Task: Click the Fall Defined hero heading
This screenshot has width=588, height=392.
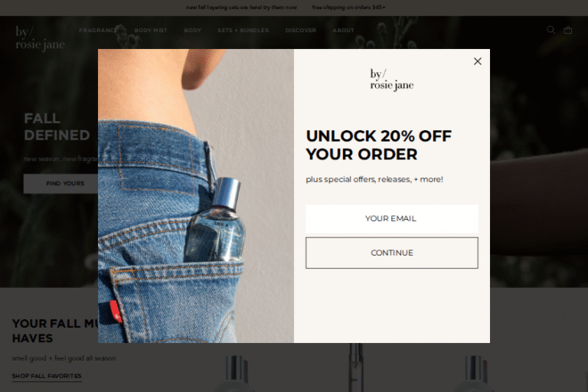Action: tap(57, 127)
